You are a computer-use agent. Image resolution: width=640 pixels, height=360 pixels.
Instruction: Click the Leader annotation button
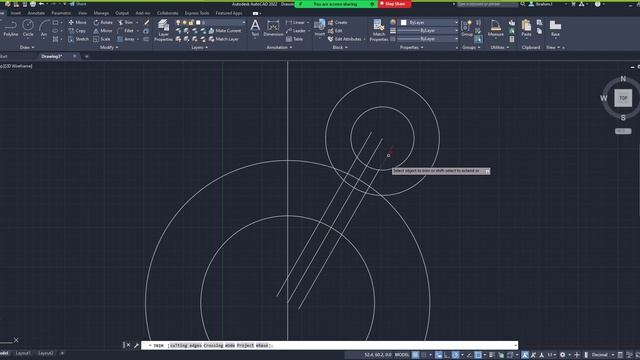point(296,31)
